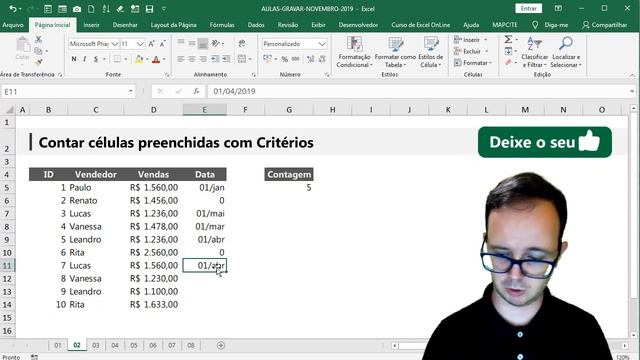Screen dimensions: 640x360
Task: Click the Compartilhar button
Action: pyautogui.click(x=604, y=25)
